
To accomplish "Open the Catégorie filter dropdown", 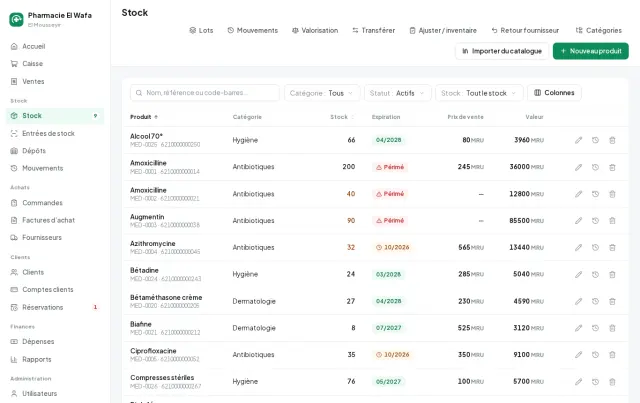I will click(322, 93).
